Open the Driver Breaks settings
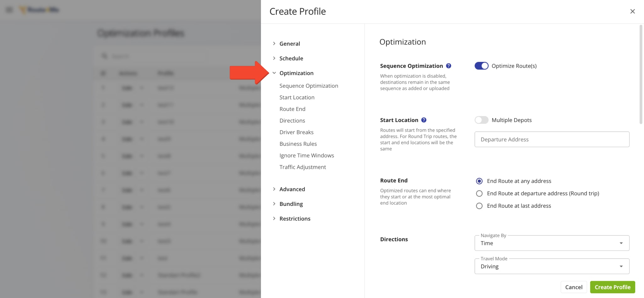 click(296, 132)
